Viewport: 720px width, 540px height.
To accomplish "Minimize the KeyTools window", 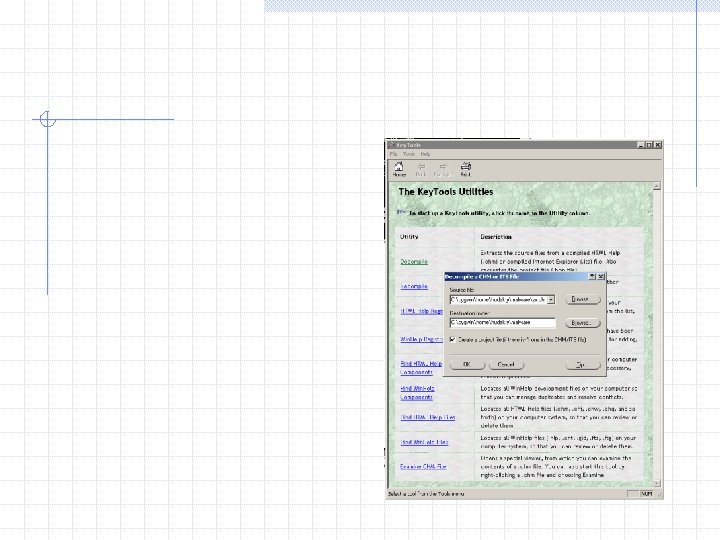I will point(641,145).
